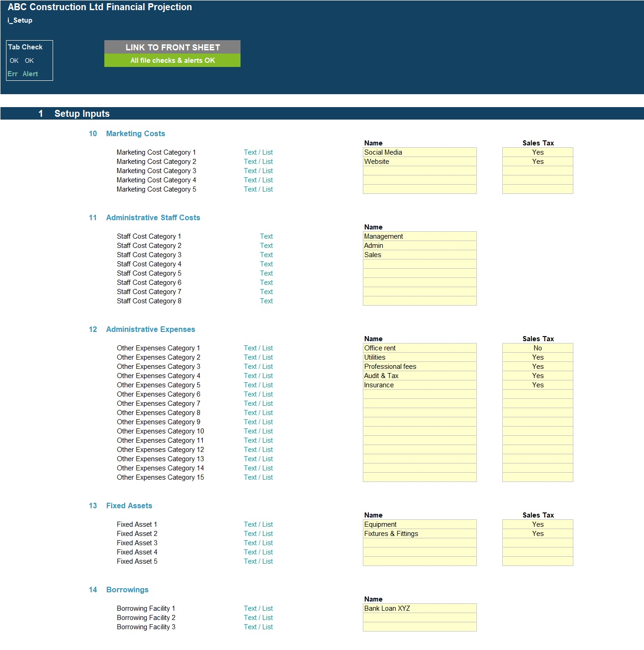Select the Sales staff name cell
This screenshot has height=650, width=644.
point(420,255)
